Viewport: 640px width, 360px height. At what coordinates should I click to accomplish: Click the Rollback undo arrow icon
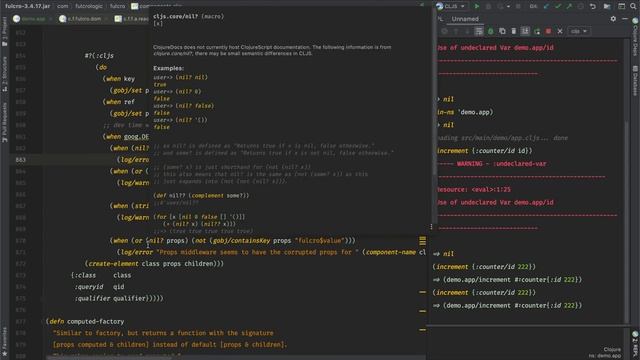(593, 6)
